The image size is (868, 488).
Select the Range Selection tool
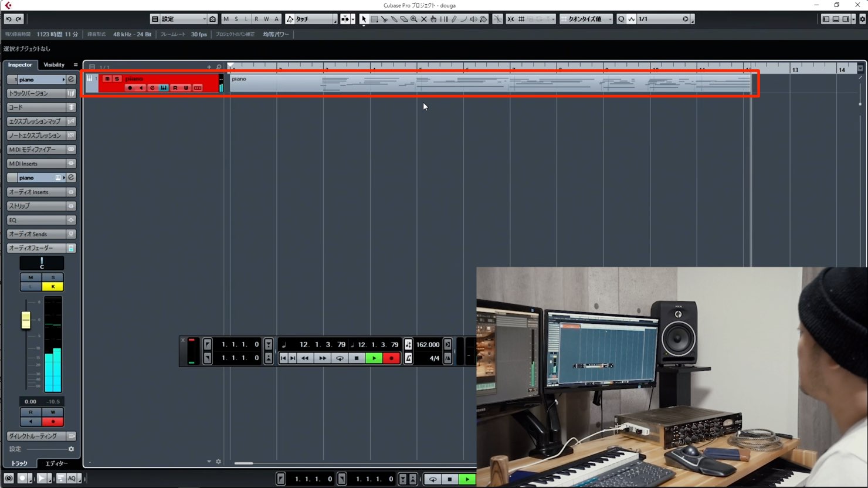[x=374, y=19]
